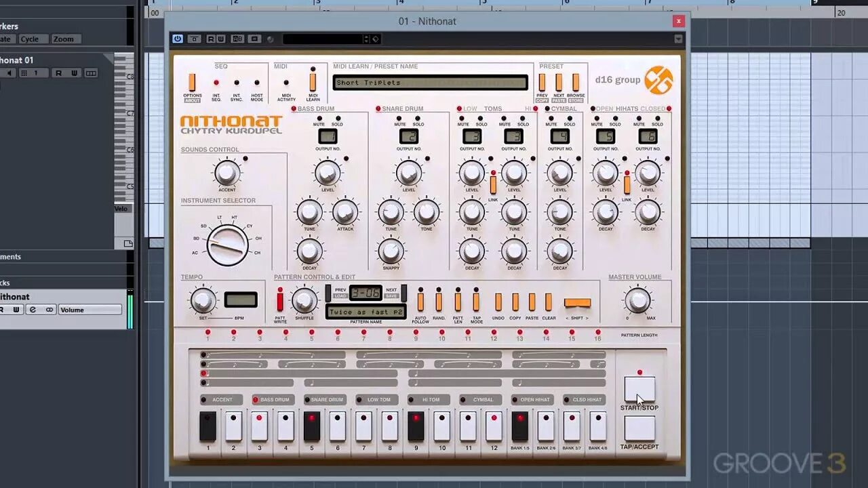Click the Write automation W button in plugin header
The image size is (868, 488).
click(x=220, y=39)
